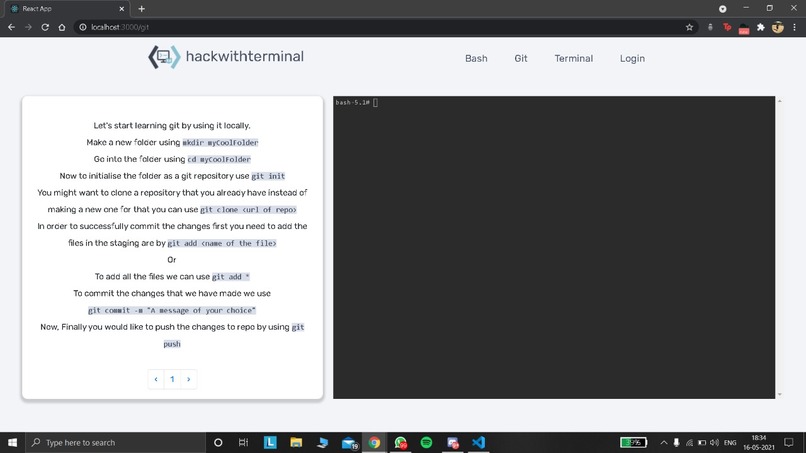Screen dimensions: 806x453
Task: Open WhatsApp from taskbar
Action: [x=400, y=442]
